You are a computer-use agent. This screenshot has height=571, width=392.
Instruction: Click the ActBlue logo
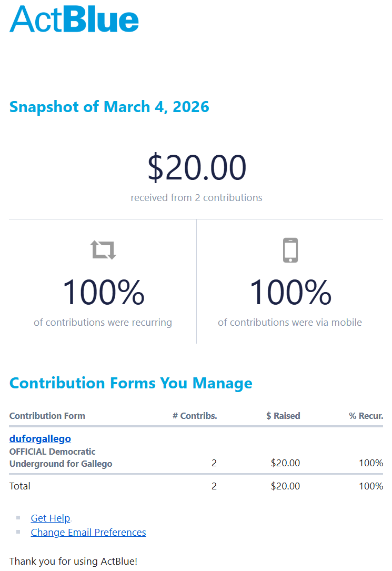pos(74,19)
